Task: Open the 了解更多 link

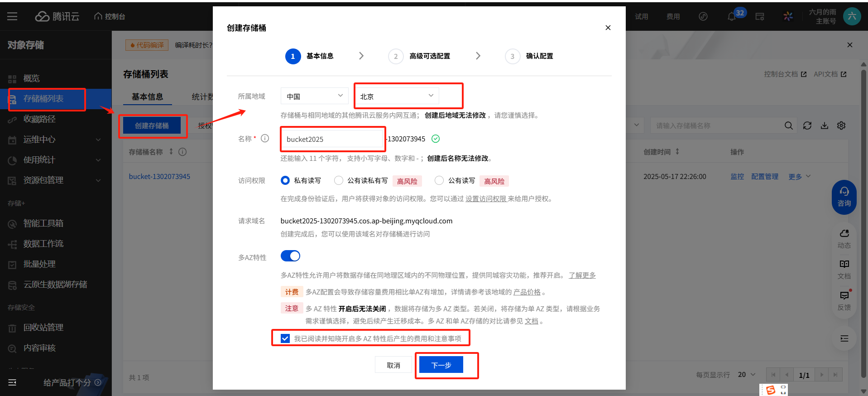Action: pos(582,275)
